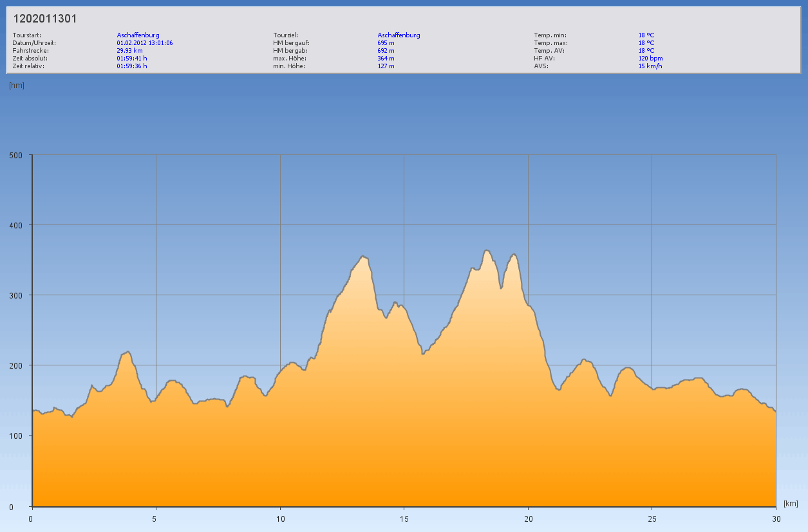
Task: Select the HM bergauf value 695 m
Action: pyautogui.click(x=386, y=43)
